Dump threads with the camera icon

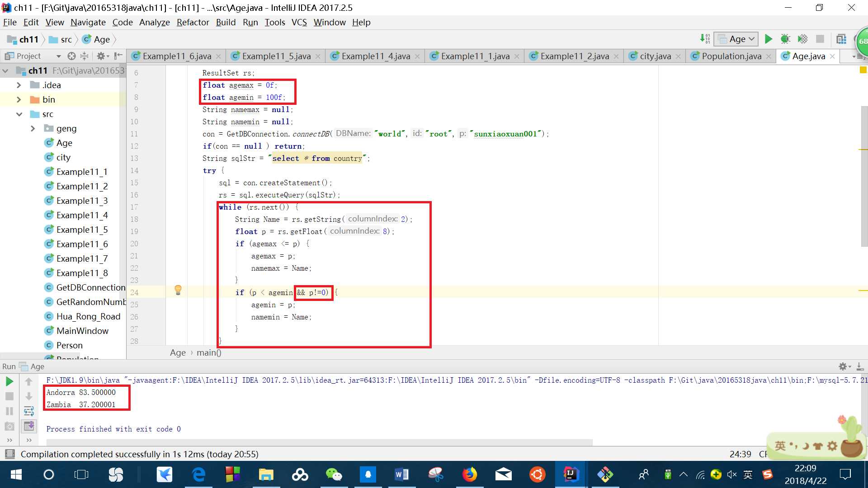pyautogui.click(x=9, y=426)
